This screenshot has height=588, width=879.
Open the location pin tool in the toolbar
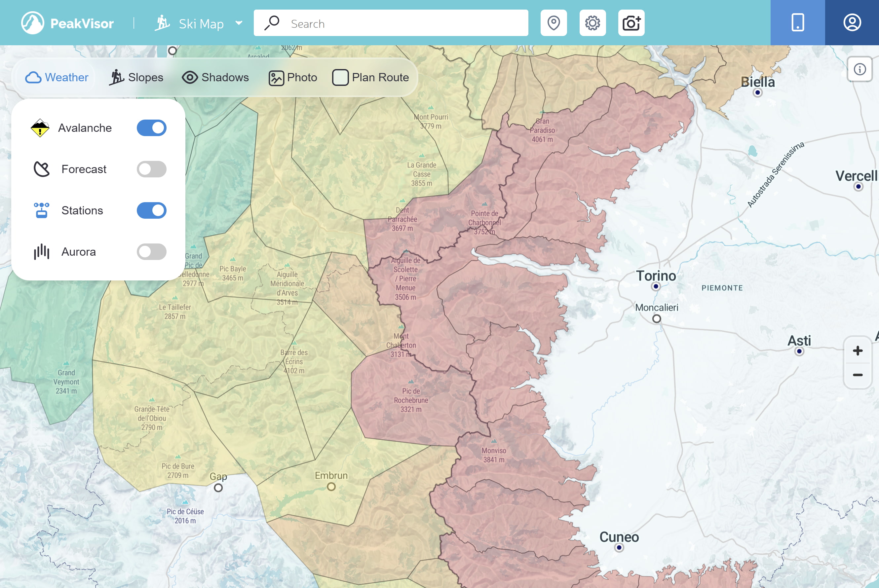click(554, 23)
